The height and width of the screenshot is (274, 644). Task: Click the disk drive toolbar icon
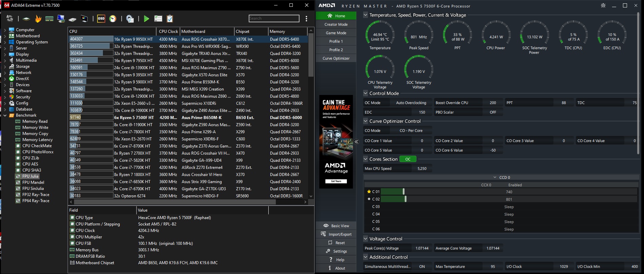(x=72, y=19)
